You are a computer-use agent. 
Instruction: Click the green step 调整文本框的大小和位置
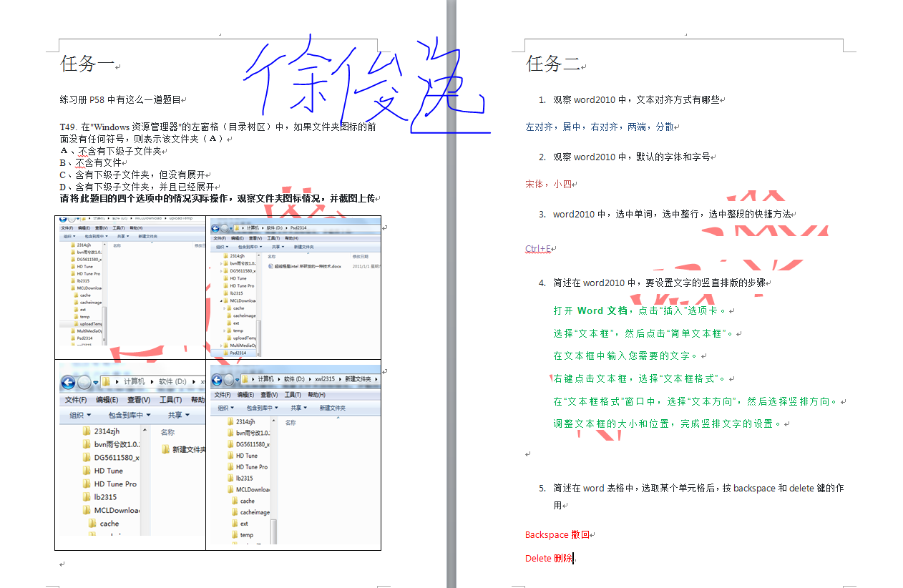(x=668, y=423)
